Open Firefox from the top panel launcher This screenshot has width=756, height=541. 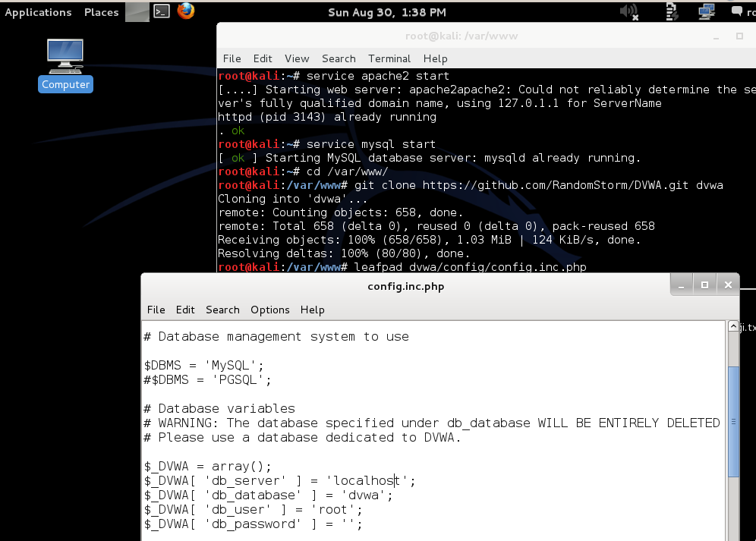click(185, 11)
